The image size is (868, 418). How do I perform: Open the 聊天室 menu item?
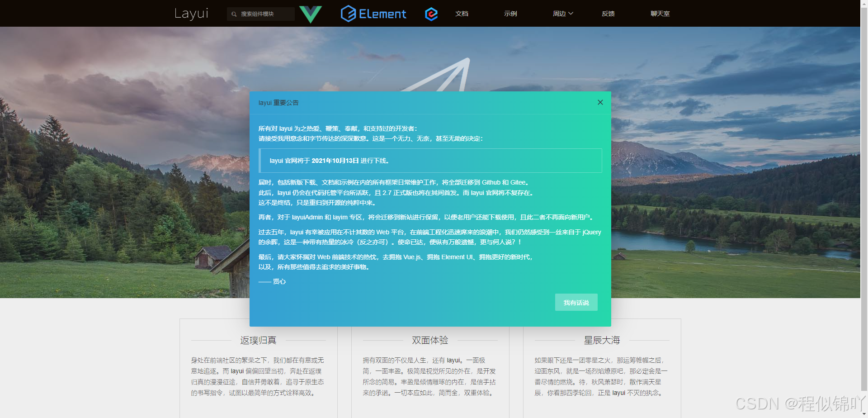660,14
